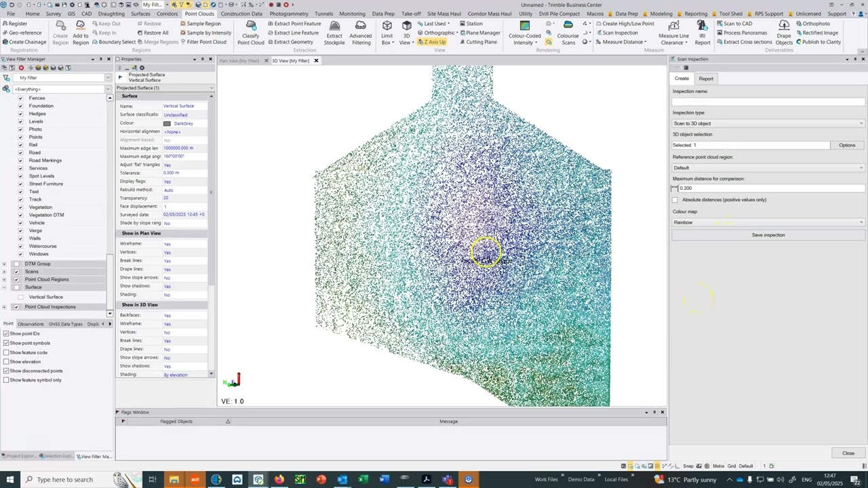Click the Inspection name input field

pyautogui.click(x=768, y=102)
